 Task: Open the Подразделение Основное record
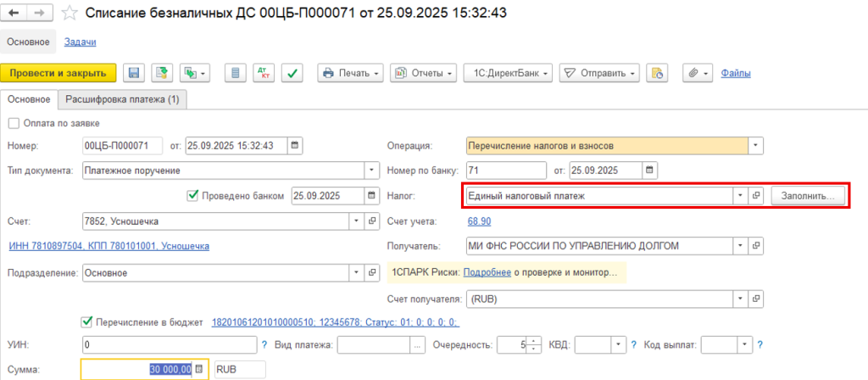pyautogui.click(x=372, y=272)
